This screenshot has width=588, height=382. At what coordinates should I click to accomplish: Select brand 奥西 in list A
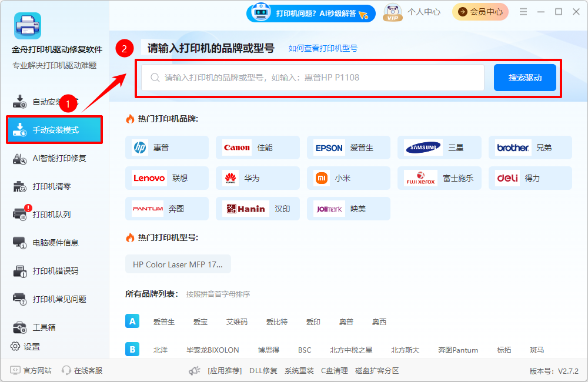(x=379, y=321)
